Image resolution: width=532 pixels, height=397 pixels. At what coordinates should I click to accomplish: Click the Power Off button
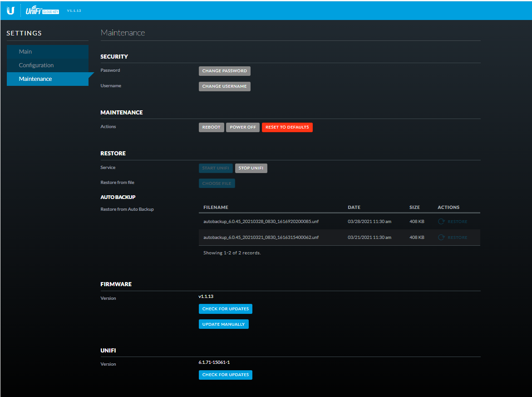[x=243, y=127]
